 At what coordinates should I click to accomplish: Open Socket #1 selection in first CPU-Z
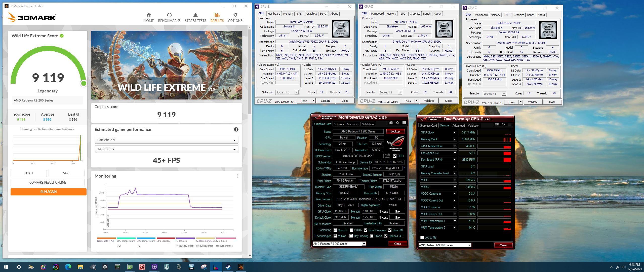[x=287, y=92]
